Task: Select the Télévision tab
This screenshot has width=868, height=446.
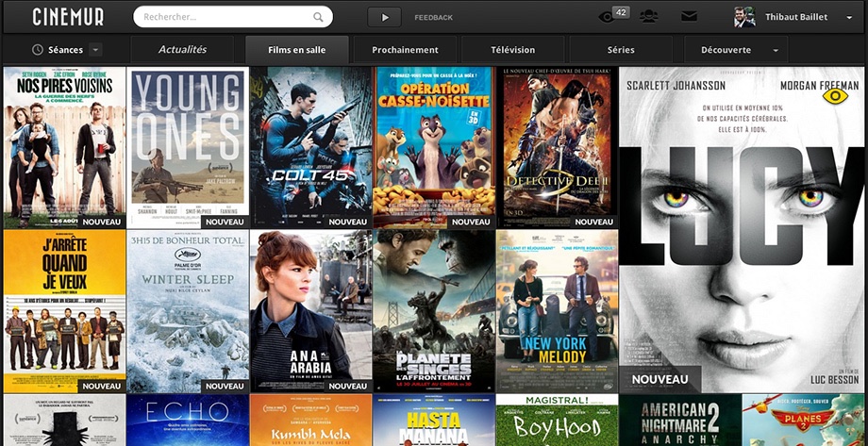Action: click(512, 50)
